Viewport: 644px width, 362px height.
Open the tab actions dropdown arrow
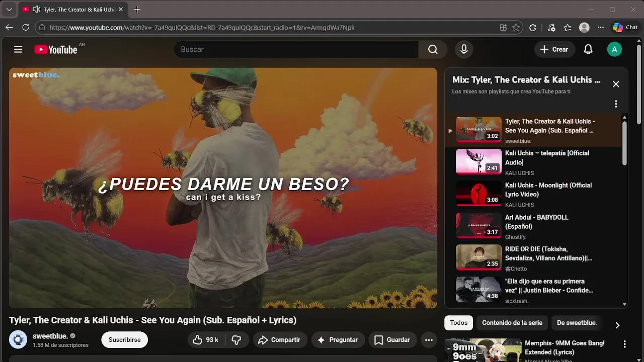9,9
